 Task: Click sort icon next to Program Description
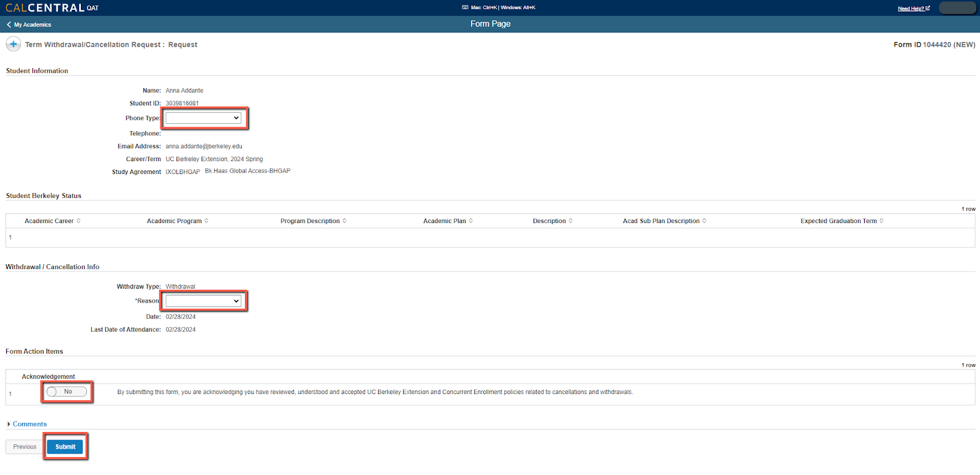click(344, 221)
